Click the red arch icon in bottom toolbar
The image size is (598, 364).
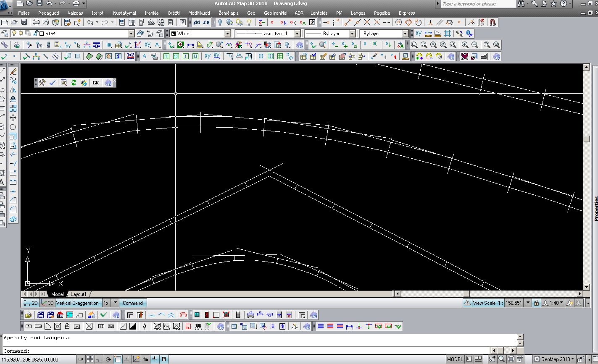(183, 314)
